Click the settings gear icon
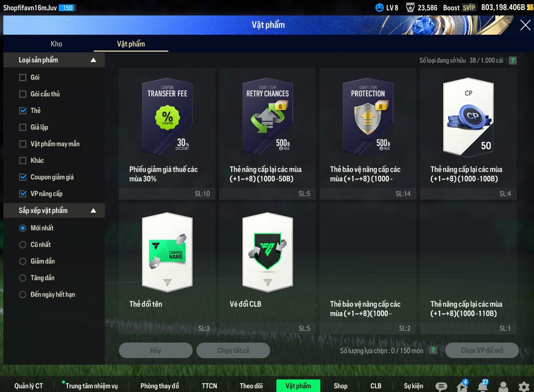Image resolution: width=534 pixels, height=392 pixels. pyautogui.click(x=524, y=386)
